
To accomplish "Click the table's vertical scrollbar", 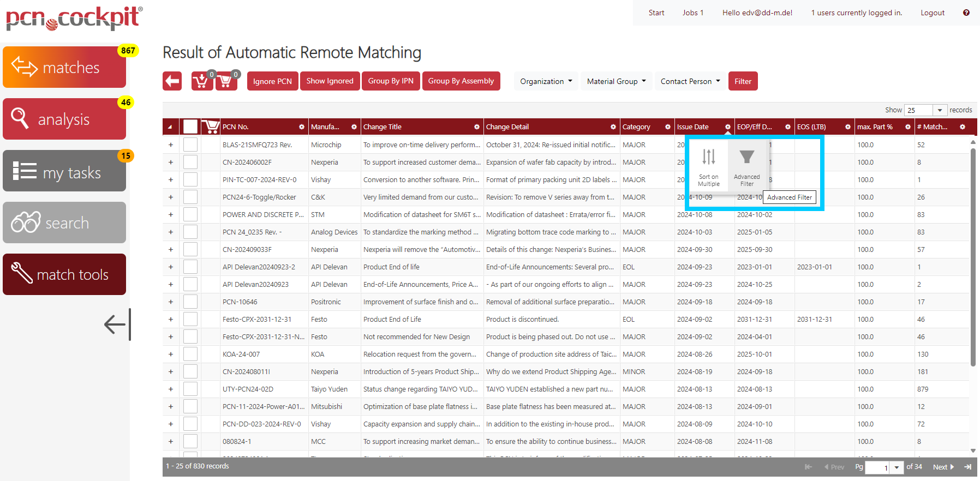I will coord(973,256).
